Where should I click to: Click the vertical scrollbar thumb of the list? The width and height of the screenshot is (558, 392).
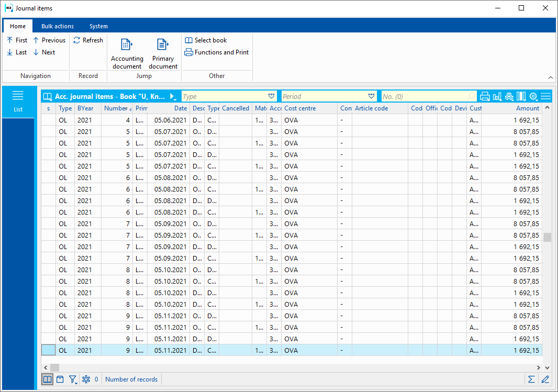click(548, 237)
